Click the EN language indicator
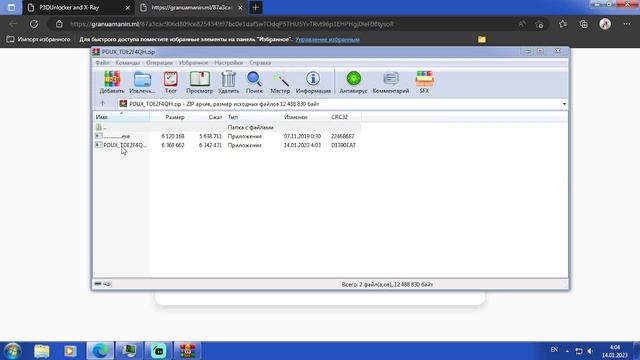Image resolution: width=640 pixels, height=360 pixels. [x=554, y=350]
